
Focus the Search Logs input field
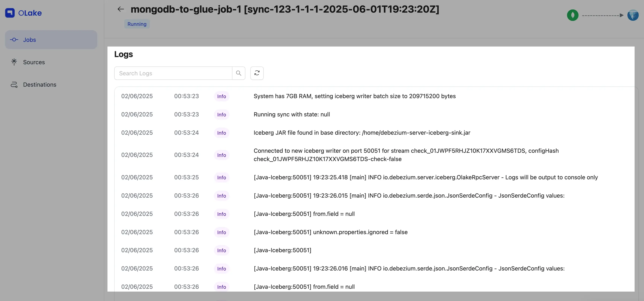tap(173, 73)
